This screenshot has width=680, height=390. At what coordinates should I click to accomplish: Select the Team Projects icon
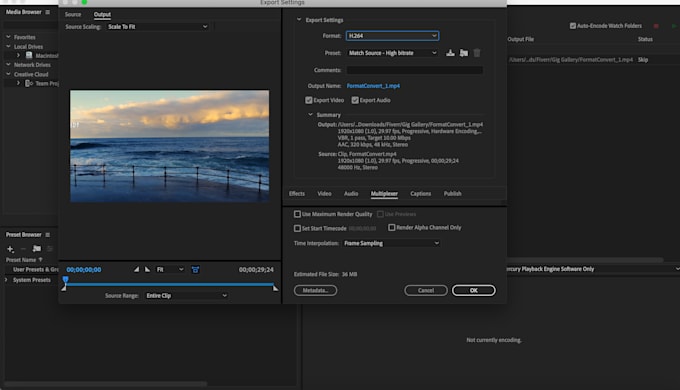29,83
